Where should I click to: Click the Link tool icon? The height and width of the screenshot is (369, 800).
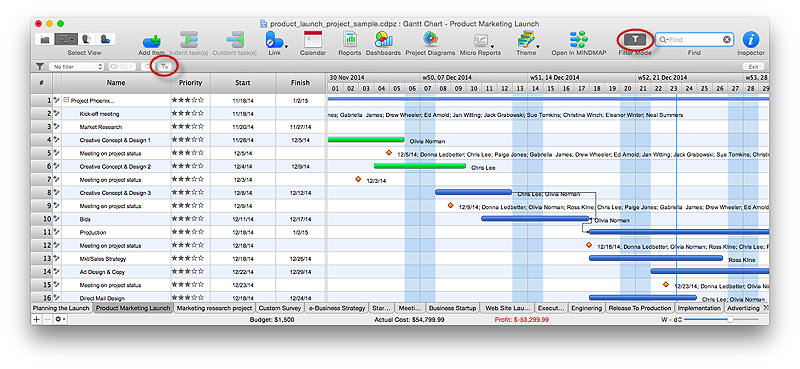point(274,40)
